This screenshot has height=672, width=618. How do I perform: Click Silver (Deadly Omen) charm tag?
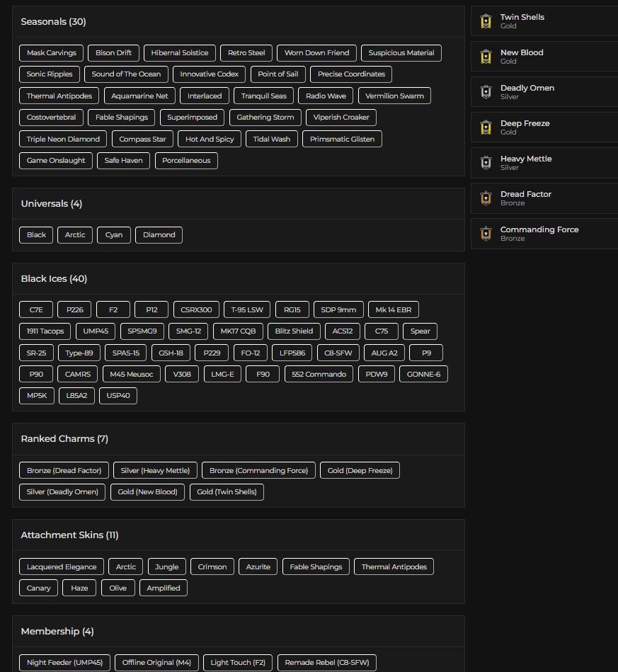(62, 491)
